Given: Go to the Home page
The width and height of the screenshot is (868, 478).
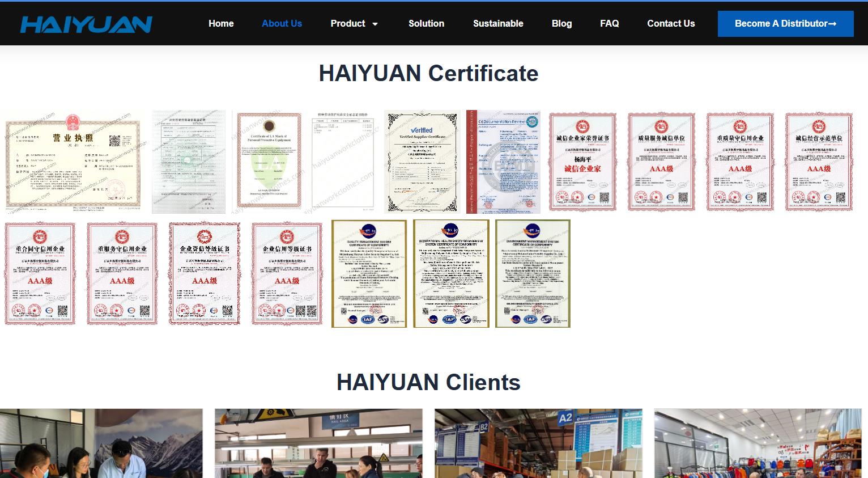Looking at the screenshot, I should (x=221, y=23).
